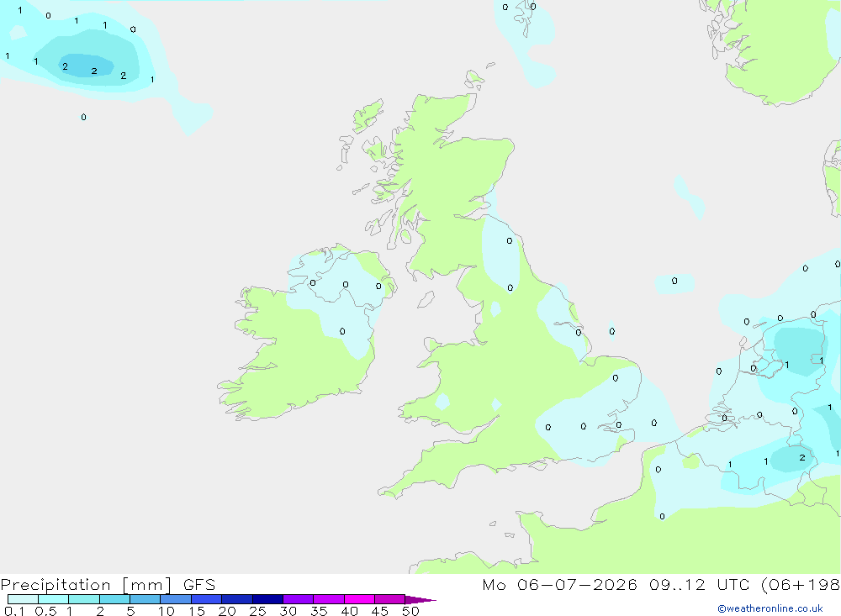This screenshot has width=841, height=616.
Task: Click the '30' legend scale label
Action: point(288,611)
